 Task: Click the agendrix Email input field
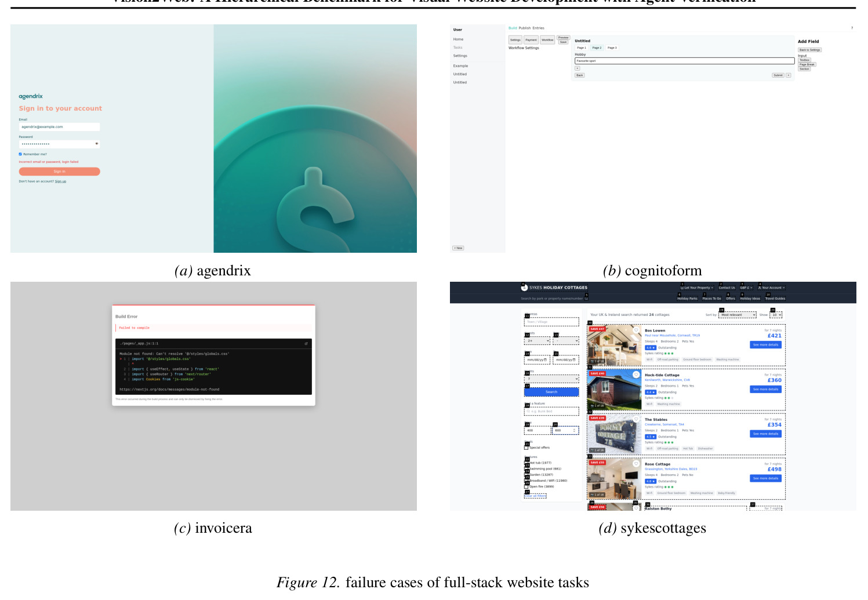click(59, 126)
